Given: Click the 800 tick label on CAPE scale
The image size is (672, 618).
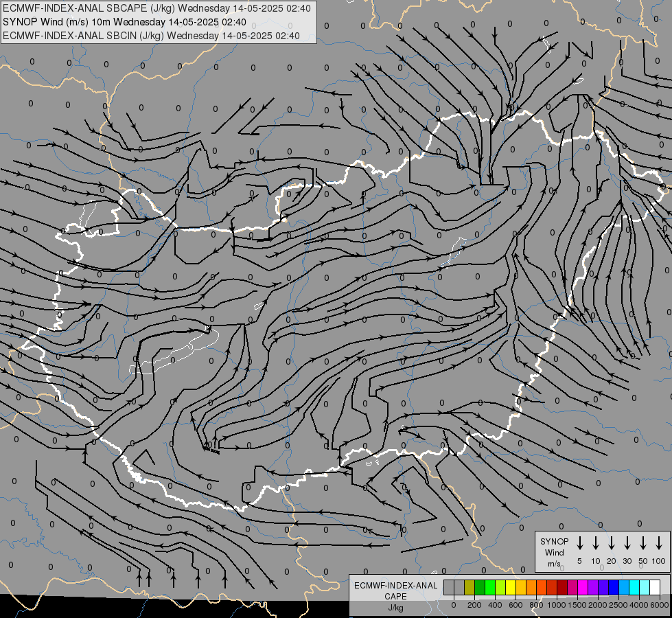Looking at the screenshot, I should click(536, 605).
